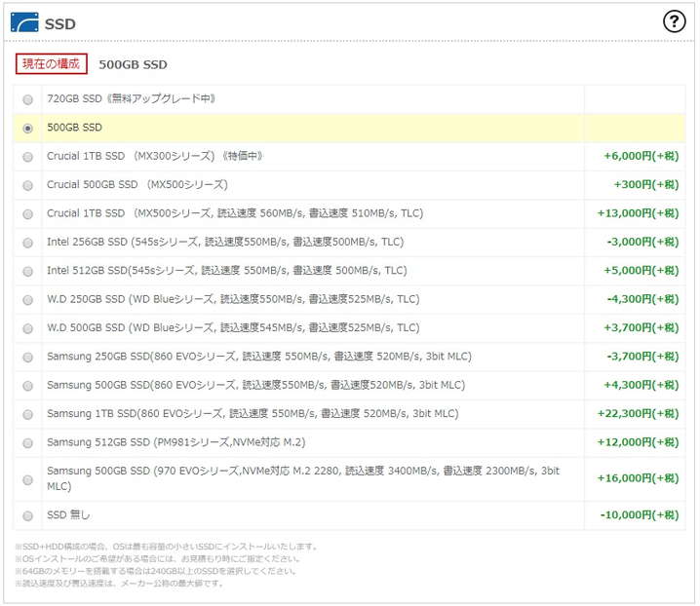Choose Samsung 512GB SSD PM981 NVMe option

(27, 442)
